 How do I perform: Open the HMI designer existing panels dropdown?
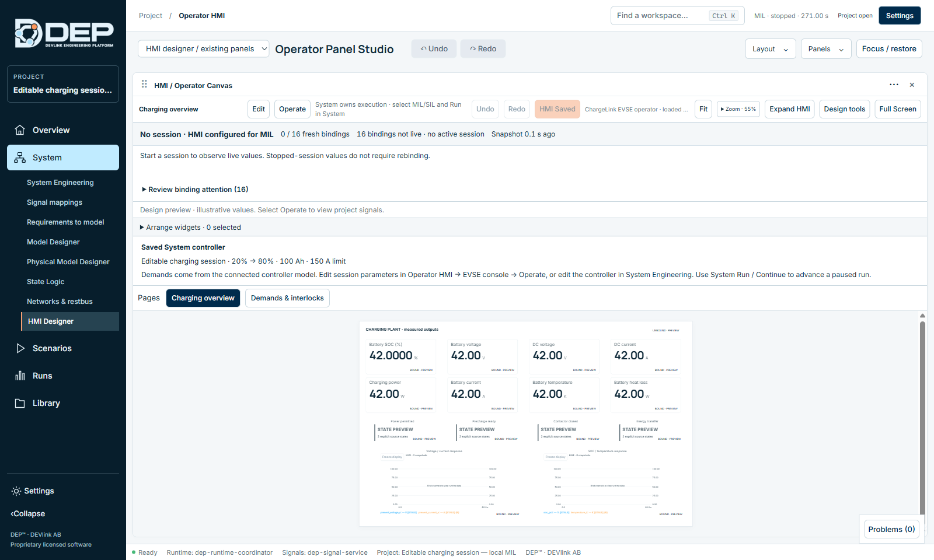point(204,49)
